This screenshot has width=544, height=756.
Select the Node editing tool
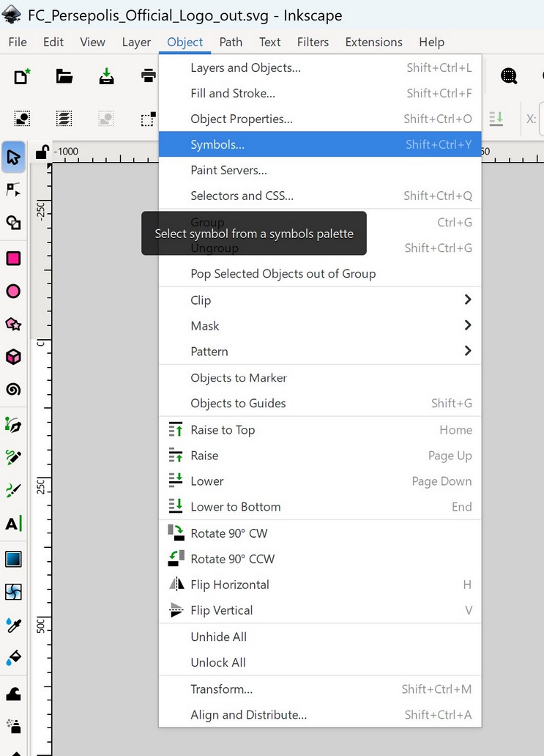(13, 190)
